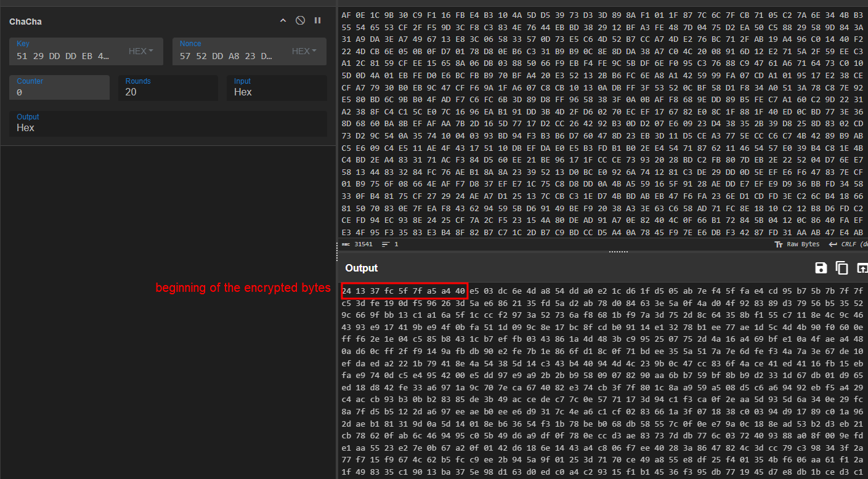Replace input with output icon

click(862, 268)
